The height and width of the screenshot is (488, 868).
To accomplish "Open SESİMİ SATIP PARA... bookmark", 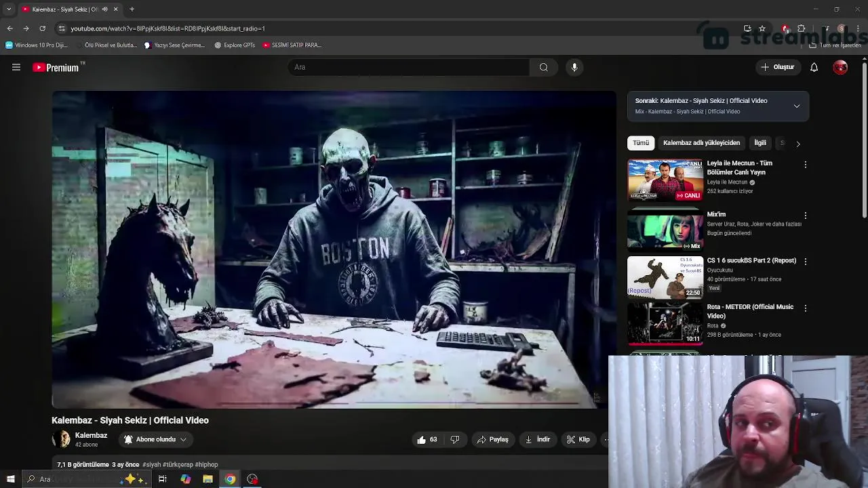I will (292, 45).
